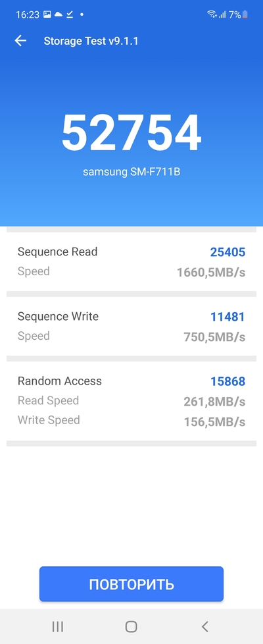Tap the download-complete notification icon

point(70,14)
